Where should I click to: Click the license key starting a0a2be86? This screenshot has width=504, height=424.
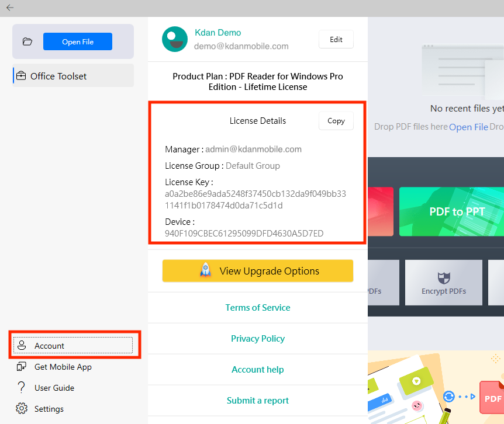point(255,200)
